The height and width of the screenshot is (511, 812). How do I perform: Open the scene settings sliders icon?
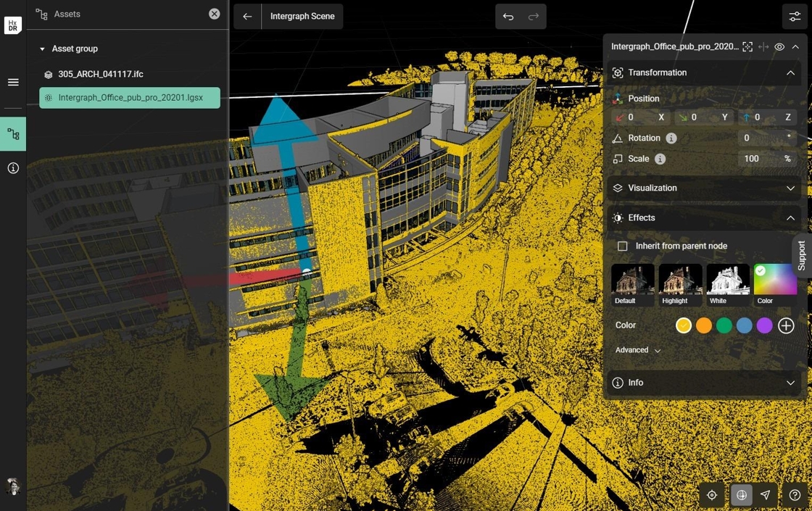795,17
